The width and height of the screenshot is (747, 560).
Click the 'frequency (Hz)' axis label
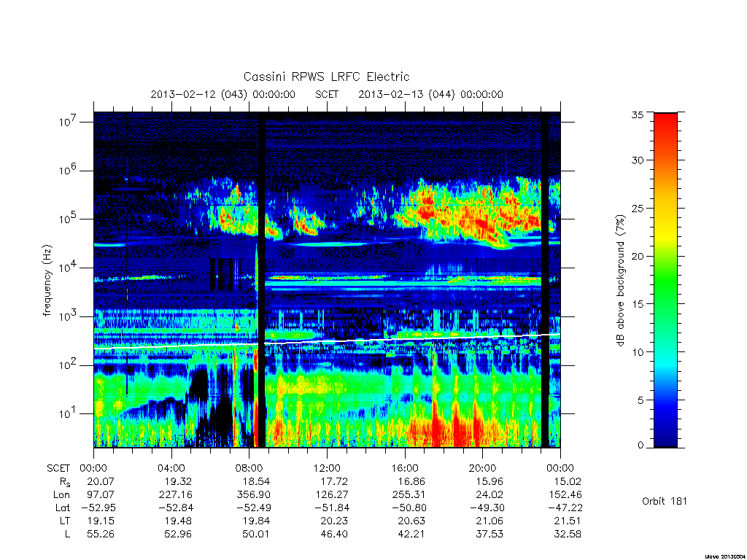pyautogui.click(x=47, y=281)
